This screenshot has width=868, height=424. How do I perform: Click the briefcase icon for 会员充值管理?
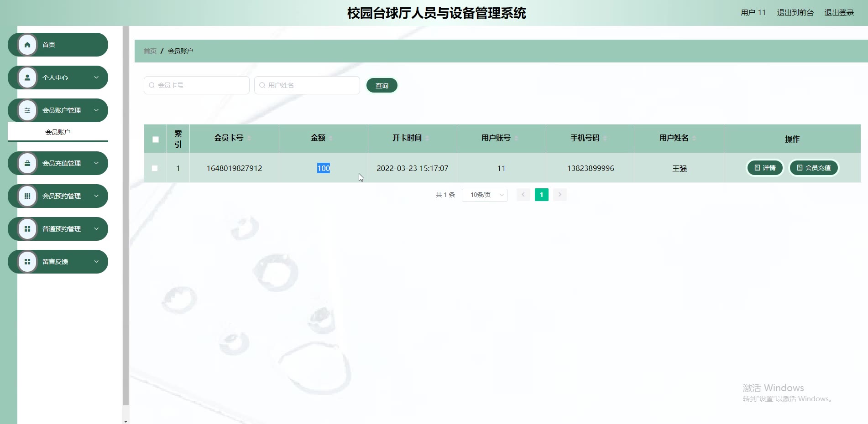tap(27, 163)
